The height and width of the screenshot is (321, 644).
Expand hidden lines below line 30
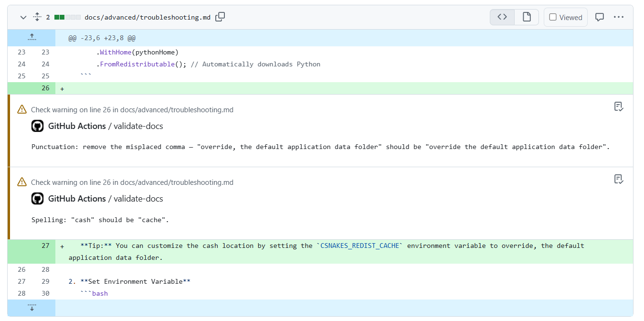coord(32,308)
